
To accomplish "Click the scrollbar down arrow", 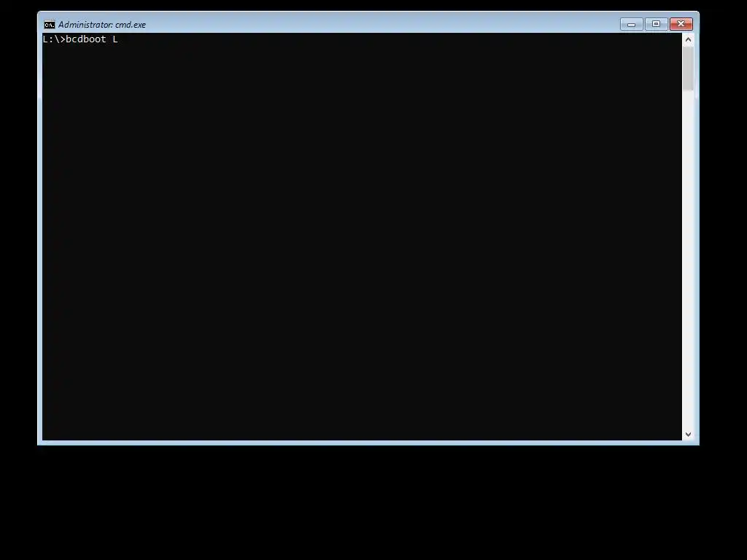I will pyautogui.click(x=688, y=435).
